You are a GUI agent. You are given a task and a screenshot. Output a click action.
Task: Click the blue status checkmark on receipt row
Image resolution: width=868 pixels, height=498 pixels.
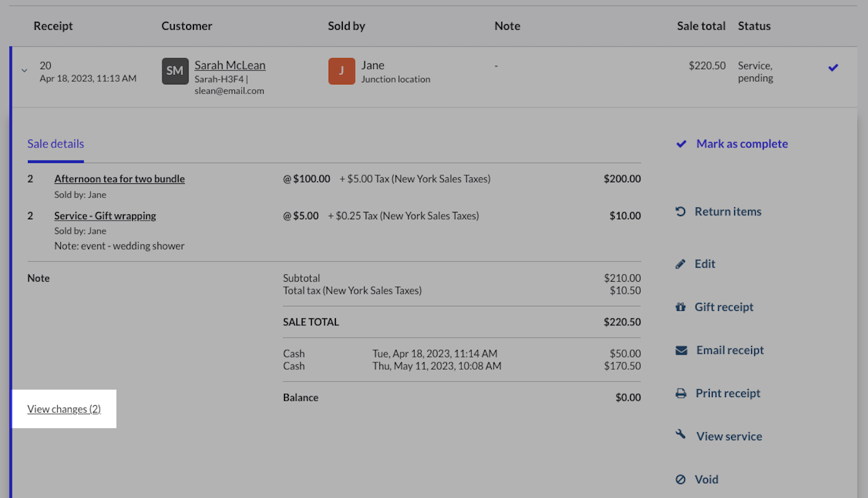click(833, 68)
